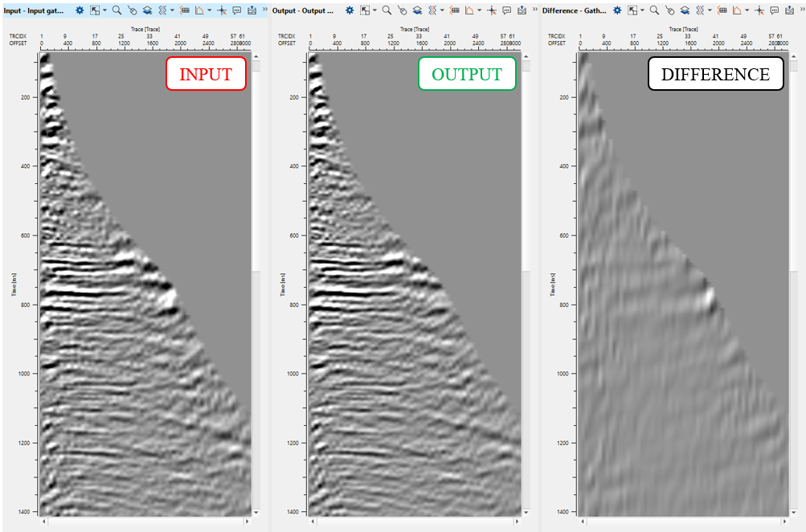The width and height of the screenshot is (806, 532).
Task: Click the export image icon in Input panel
Action: [252, 10]
